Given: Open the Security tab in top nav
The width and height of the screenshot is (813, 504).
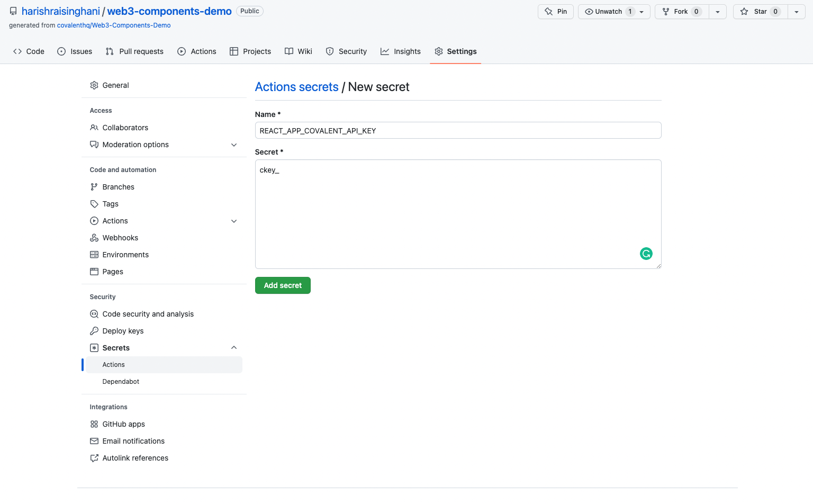Looking at the screenshot, I should click(x=346, y=51).
